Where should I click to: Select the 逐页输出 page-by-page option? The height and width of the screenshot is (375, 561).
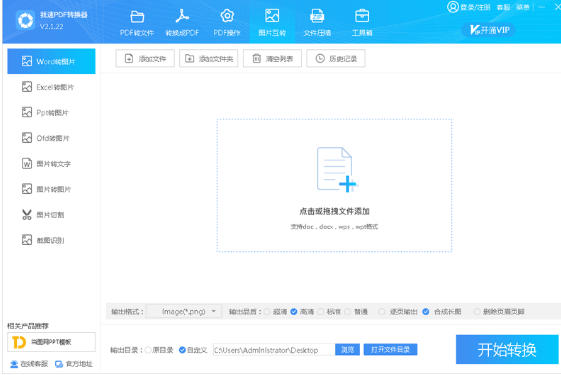coord(398,312)
